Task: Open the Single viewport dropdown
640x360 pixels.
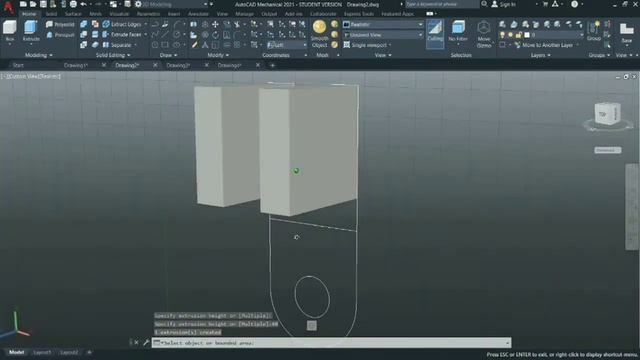Action: click(367, 45)
